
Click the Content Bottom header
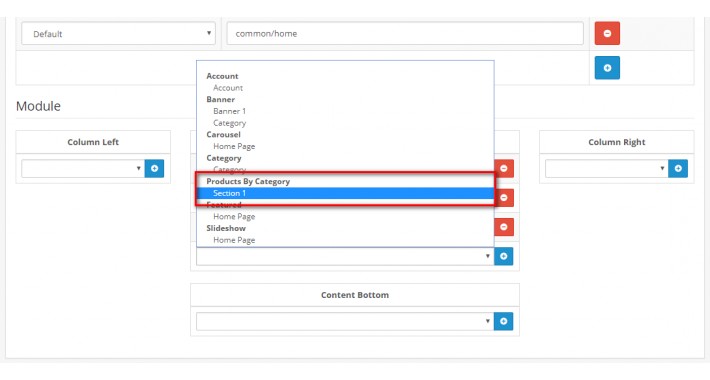(x=355, y=295)
